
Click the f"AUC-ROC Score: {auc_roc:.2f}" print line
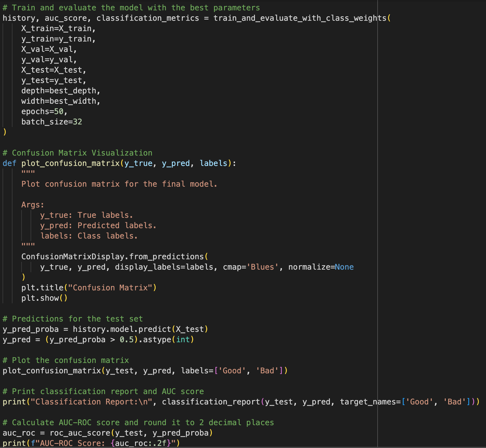91,443
